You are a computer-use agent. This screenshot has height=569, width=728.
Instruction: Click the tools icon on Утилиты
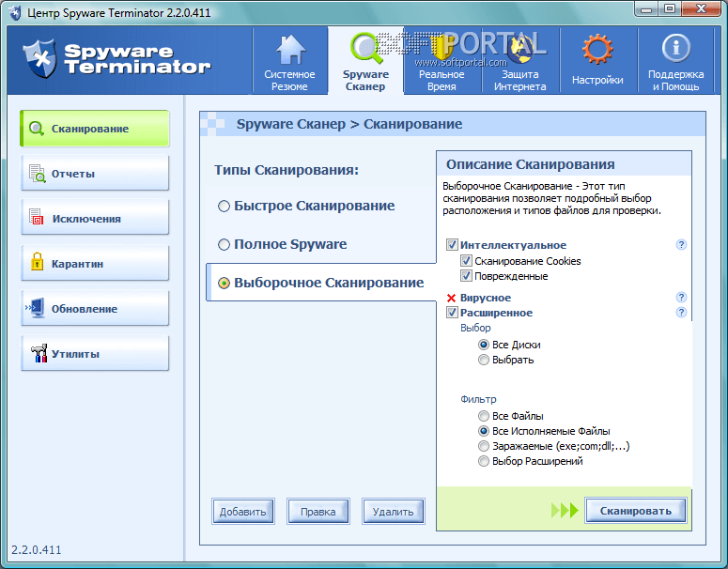pos(39,353)
